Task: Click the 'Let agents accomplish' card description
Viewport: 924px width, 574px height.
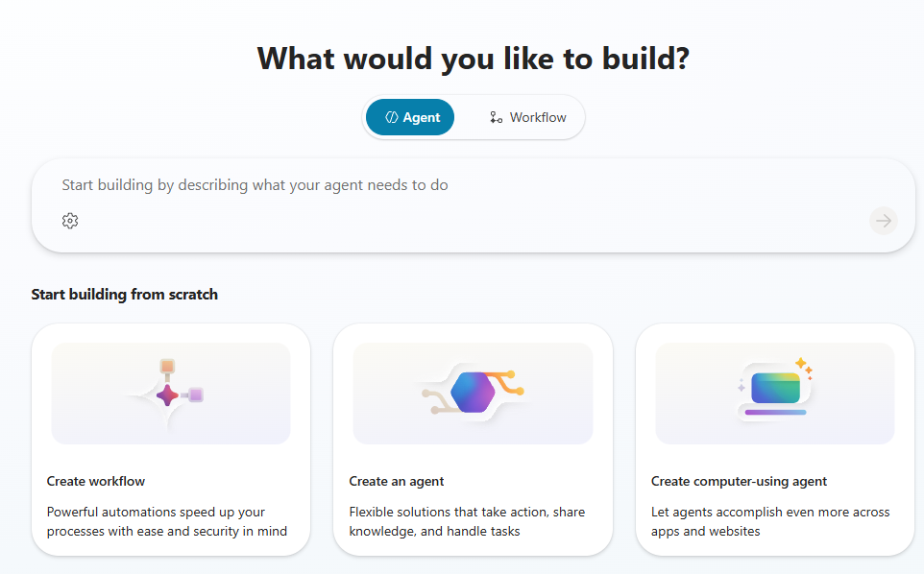Action: [770, 521]
